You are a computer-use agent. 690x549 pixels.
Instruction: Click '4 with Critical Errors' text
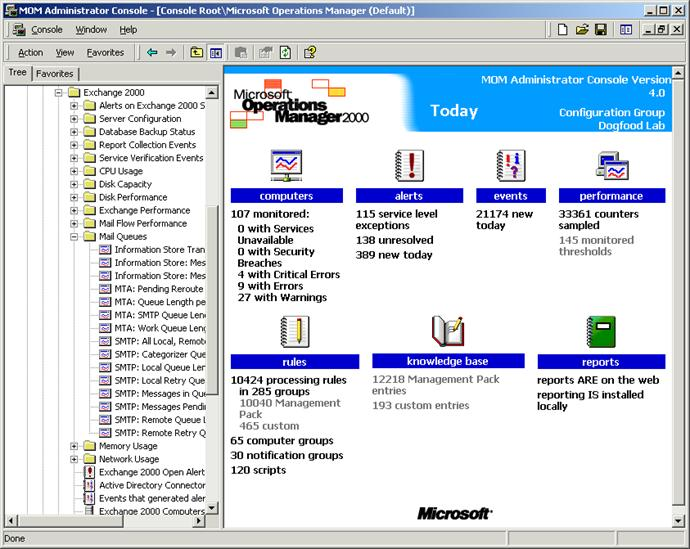point(289,274)
